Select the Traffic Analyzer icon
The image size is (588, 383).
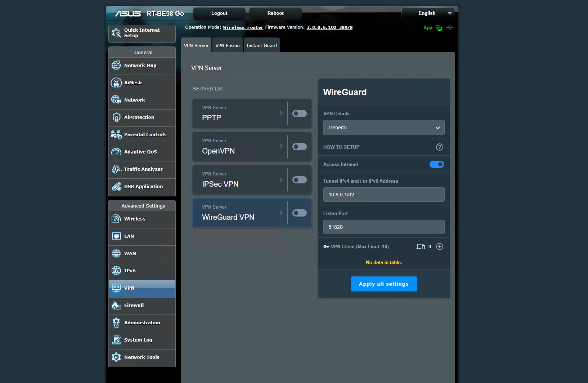[116, 169]
